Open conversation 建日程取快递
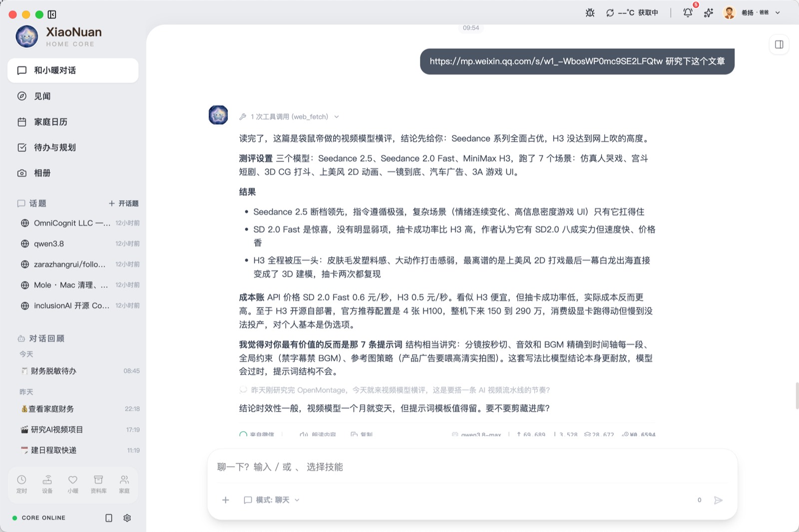This screenshot has height=532, width=799. coord(79,450)
